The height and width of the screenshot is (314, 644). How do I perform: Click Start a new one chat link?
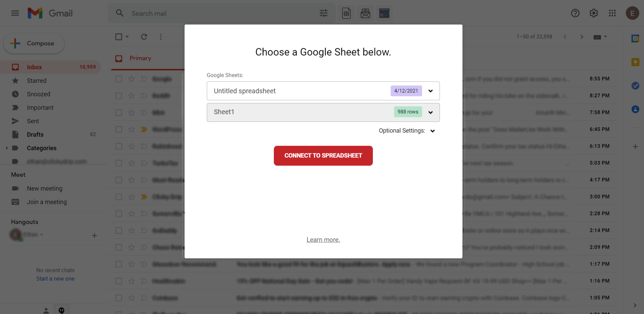(x=55, y=279)
